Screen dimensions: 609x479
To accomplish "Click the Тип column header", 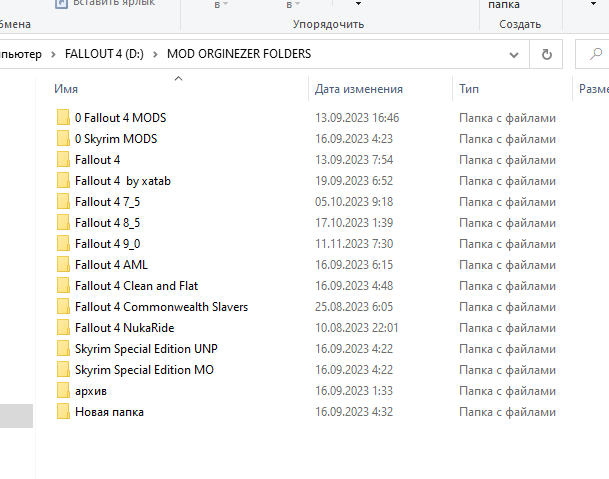I will pos(469,89).
